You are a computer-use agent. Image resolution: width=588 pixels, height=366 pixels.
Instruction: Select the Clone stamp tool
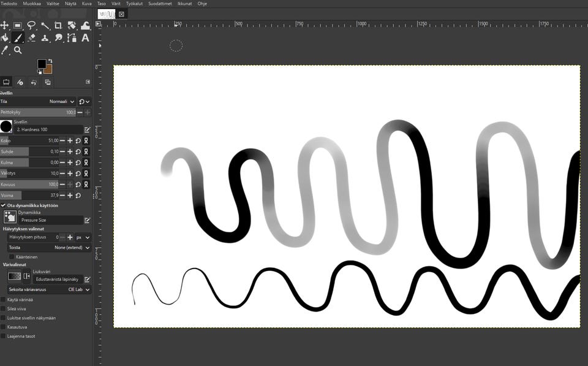tap(45, 38)
